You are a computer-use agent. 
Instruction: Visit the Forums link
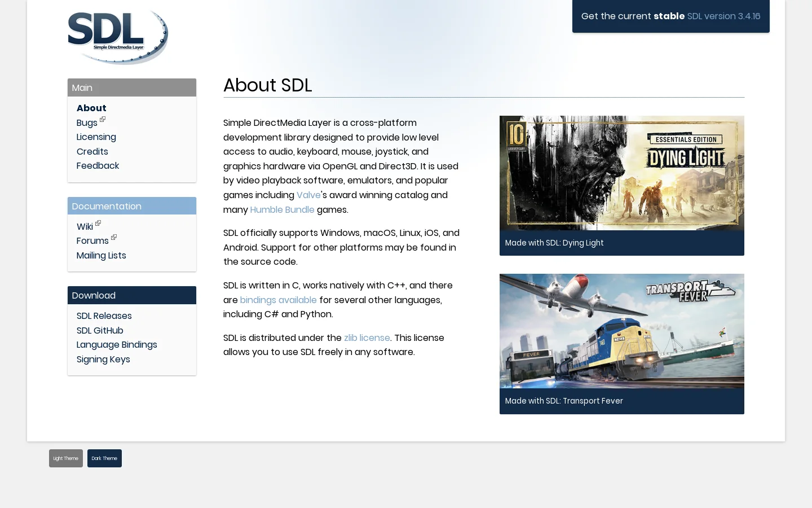(x=92, y=240)
